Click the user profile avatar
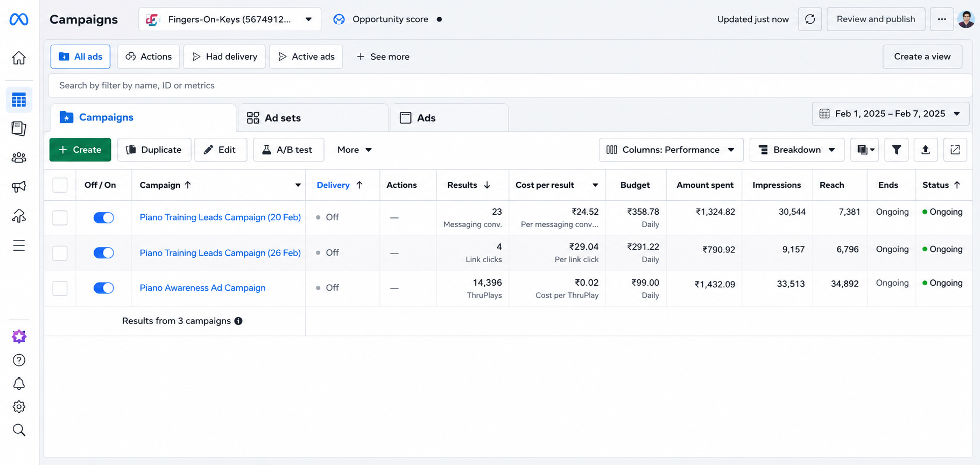Image resolution: width=980 pixels, height=465 pixels. [x=966, y=19]
